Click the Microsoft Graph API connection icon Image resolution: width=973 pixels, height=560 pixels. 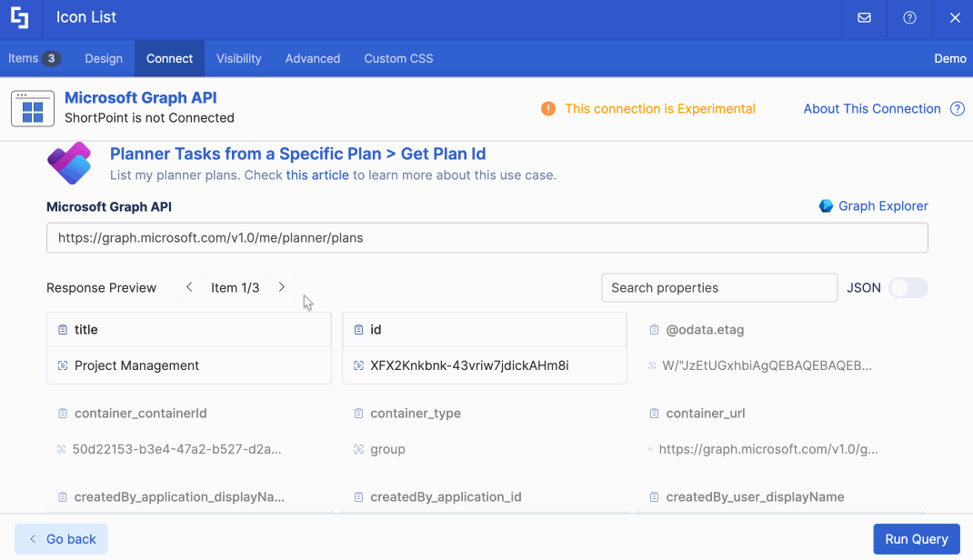click(x=32, y=108)
